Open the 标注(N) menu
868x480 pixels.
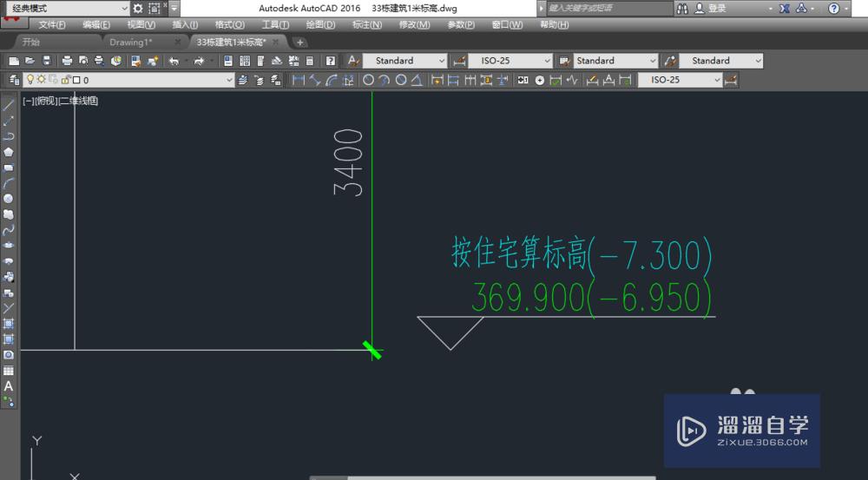click(367, 25)
